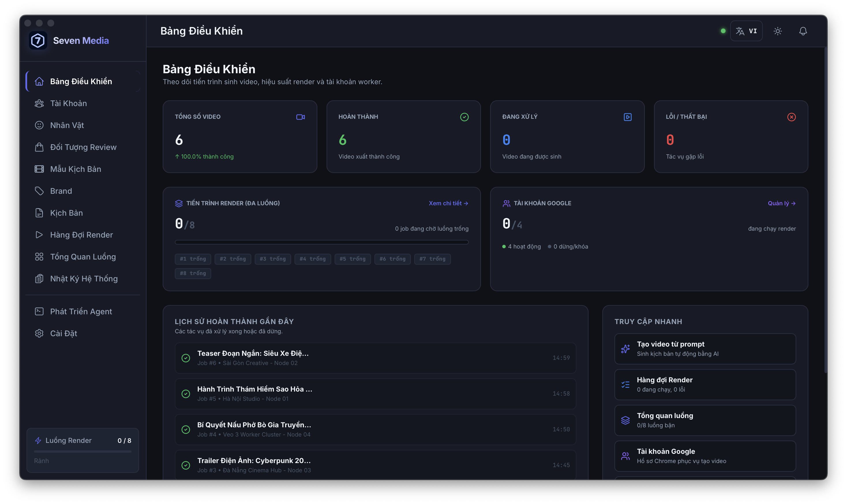This screenshot has height=504, width=847.
Task: Click the Hàng Đợi Render play icon
Action: pos(39,235)
